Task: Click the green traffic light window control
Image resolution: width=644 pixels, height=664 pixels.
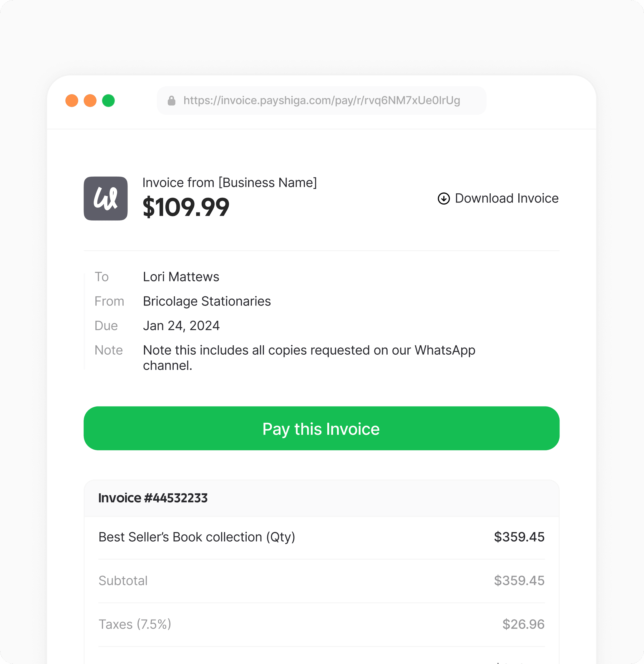Action: [x=108, y=100]
